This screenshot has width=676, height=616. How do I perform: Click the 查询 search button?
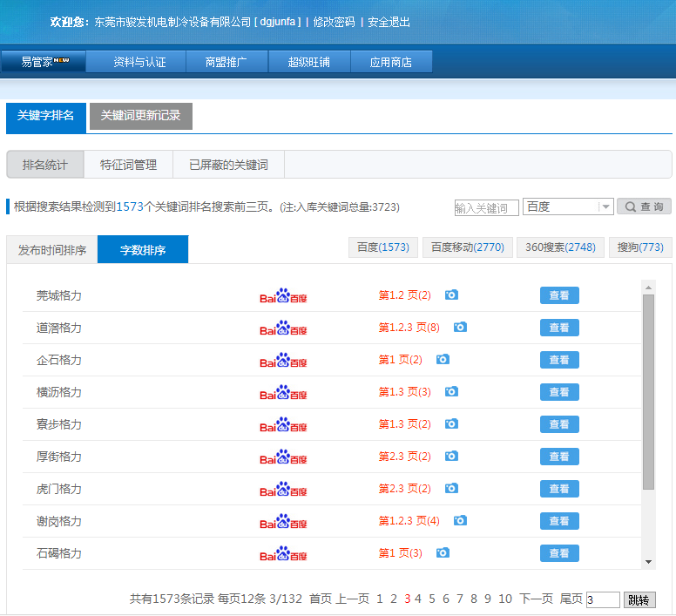coord(644,206)
